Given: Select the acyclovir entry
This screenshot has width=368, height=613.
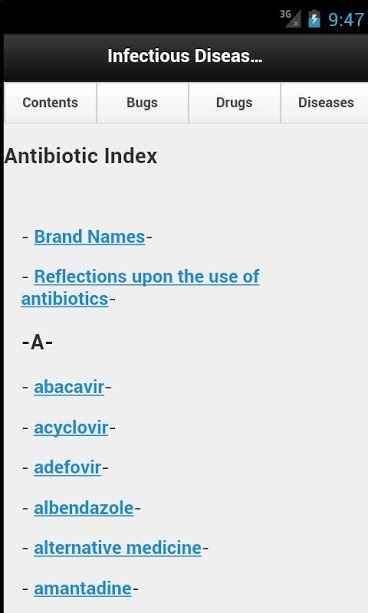Looking at the screenshot, I should [71, 428].
